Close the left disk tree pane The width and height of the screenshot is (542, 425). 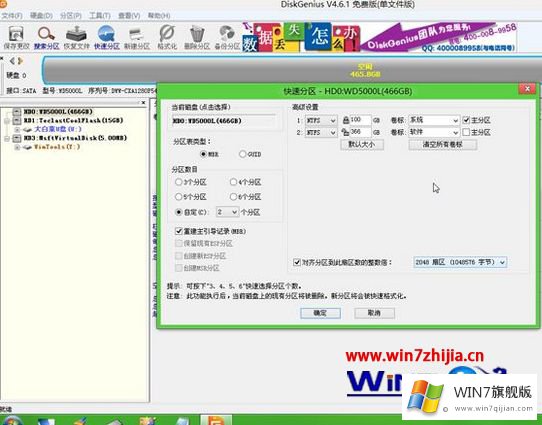pos(143,103)
